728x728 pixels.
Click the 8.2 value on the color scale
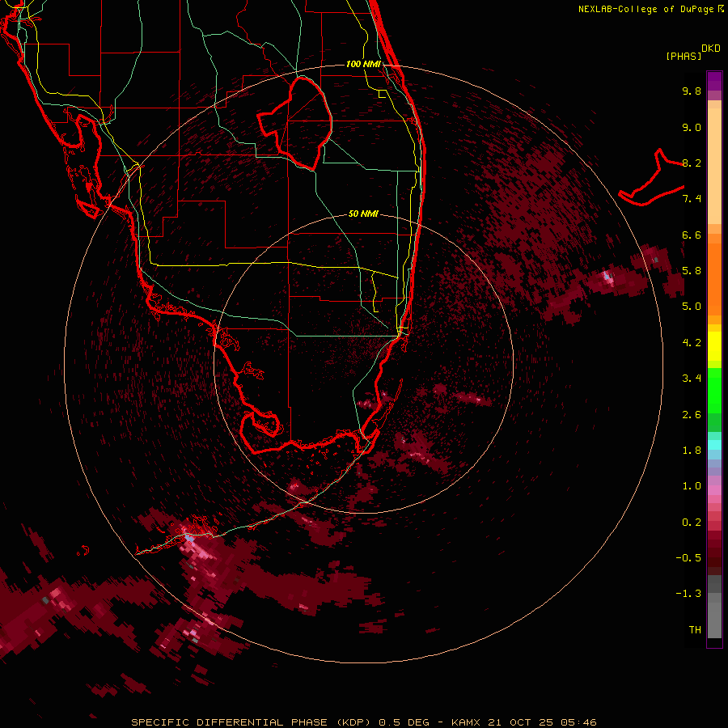692,163
